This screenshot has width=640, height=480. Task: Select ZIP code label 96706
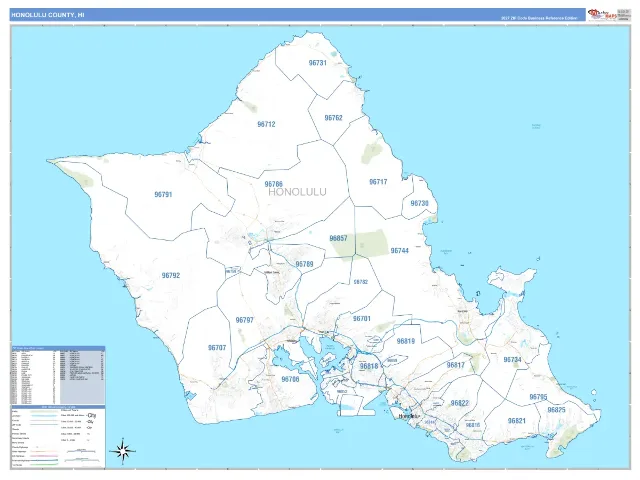click(290, 379)
